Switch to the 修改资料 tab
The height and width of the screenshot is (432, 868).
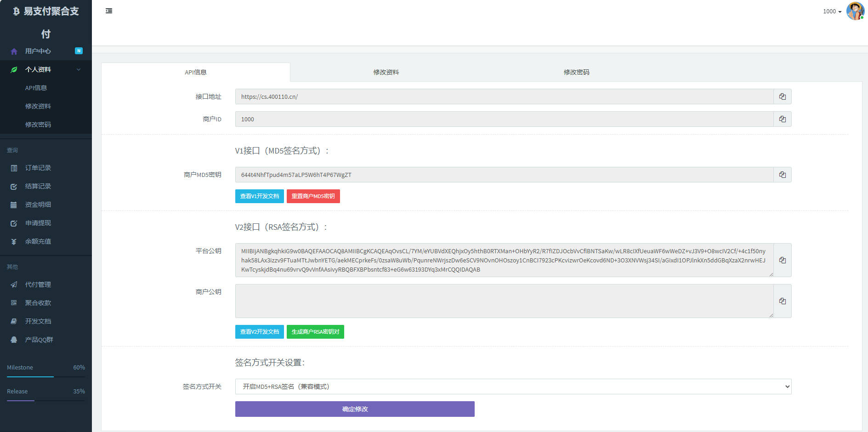386,72
